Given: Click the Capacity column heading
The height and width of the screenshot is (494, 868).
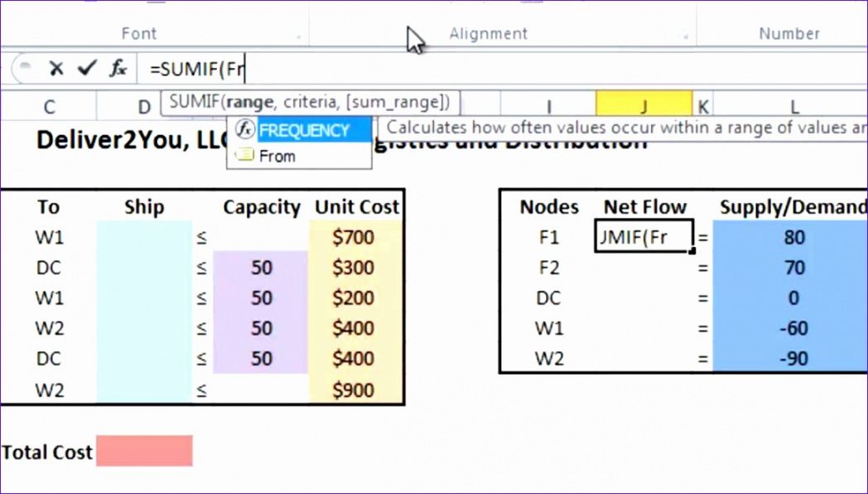Looking at the screenshot, I should 261,207.
